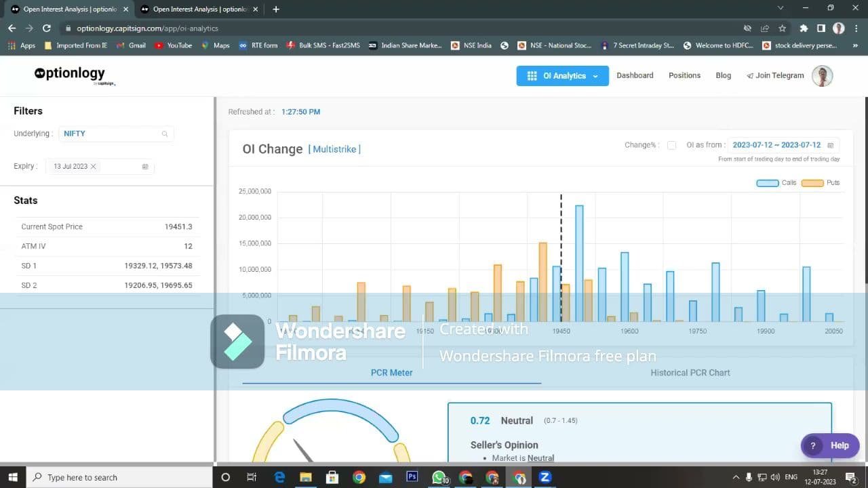Click the search icon in Underlying field
Image resolution: width=868 pixels, height=488 pixels.
point(165,134)
